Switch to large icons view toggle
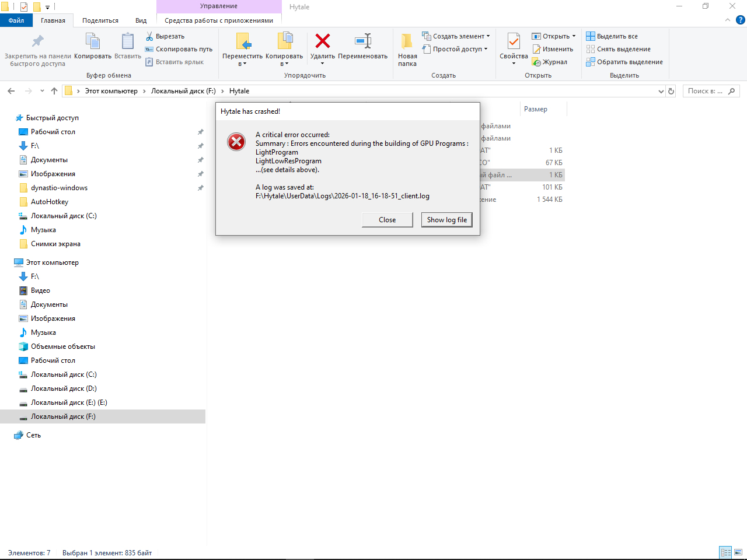 [738, 552]
